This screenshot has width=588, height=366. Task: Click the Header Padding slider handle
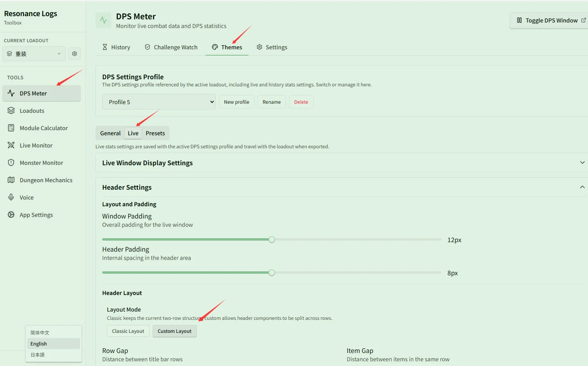pyautogui.click(x=272, y=273)
